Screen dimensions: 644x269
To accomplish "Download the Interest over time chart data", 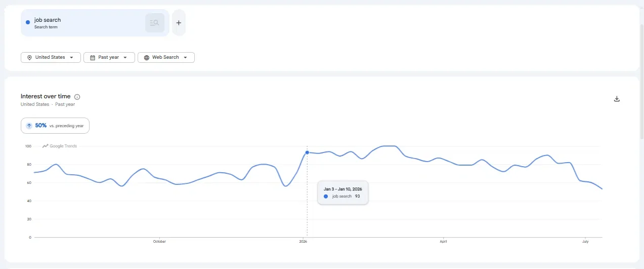I will pyautogui.click(x=617, y=99).
